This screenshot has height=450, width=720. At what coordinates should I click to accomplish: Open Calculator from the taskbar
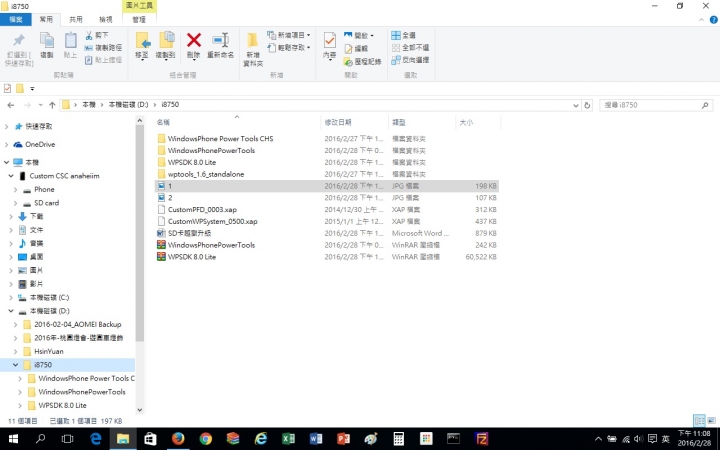pos(399,439)
